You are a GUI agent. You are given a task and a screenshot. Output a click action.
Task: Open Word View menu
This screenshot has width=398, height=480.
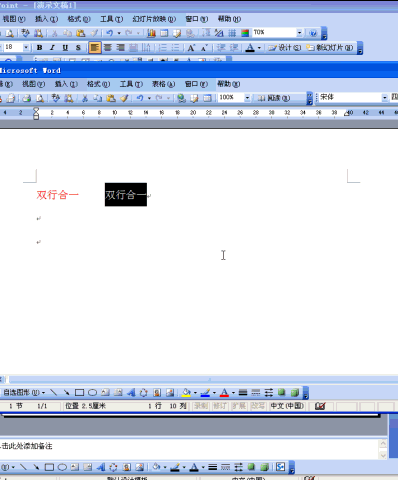(33, 84)
